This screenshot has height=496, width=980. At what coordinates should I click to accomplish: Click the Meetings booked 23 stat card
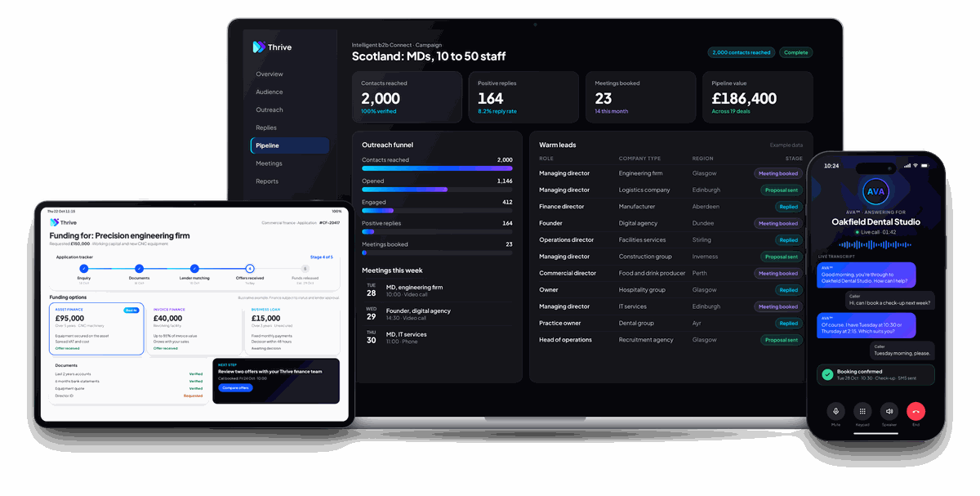pos(641,97)
